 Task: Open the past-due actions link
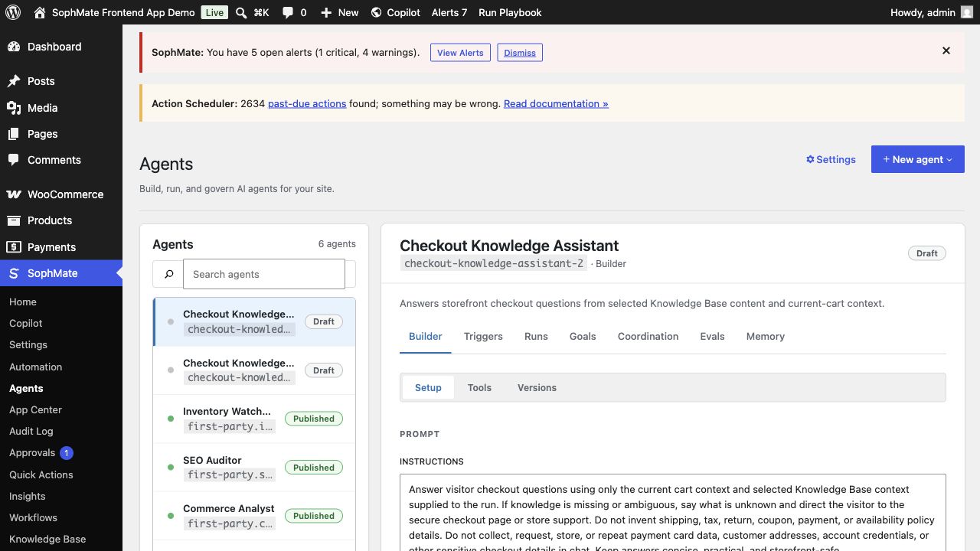point(307,103)
